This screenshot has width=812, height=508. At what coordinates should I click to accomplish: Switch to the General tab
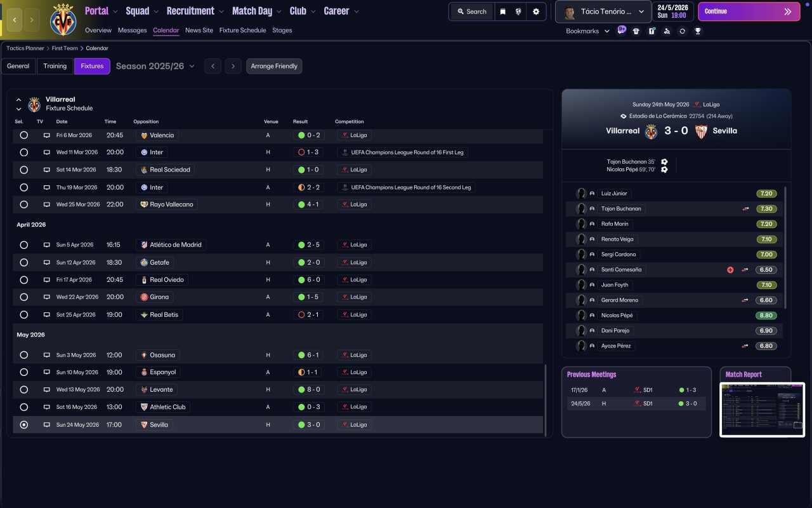(18, 66)
